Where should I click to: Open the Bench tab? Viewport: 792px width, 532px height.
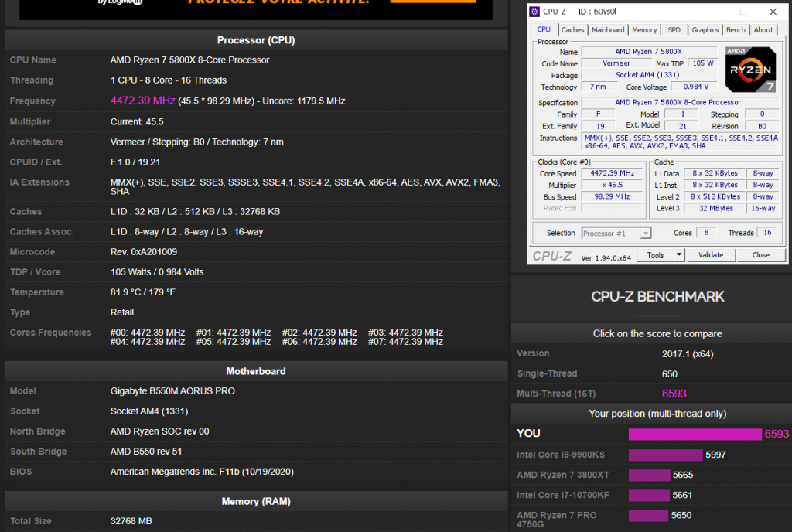pos(736,30)
